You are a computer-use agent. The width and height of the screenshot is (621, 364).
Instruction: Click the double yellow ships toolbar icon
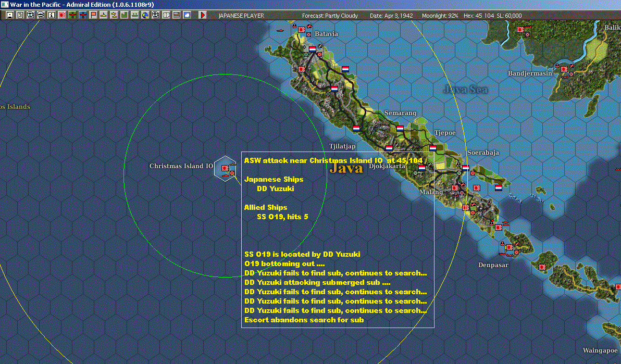tap(114, 15)
